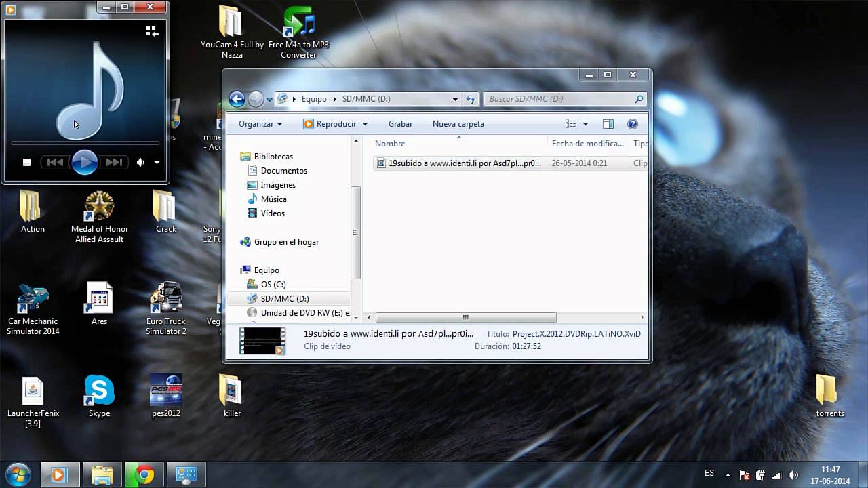Mute the Media Player volume speaker
This screenshot has height=488, width=868.
tap(140, 162)
